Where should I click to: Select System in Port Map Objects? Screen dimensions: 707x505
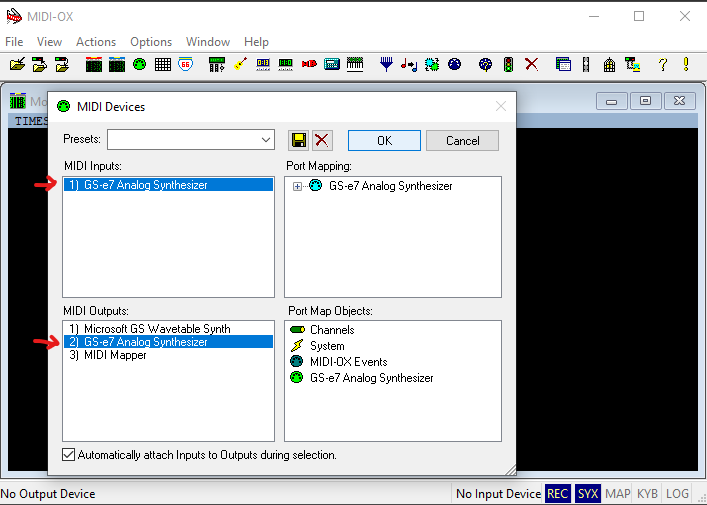[317, 346]
